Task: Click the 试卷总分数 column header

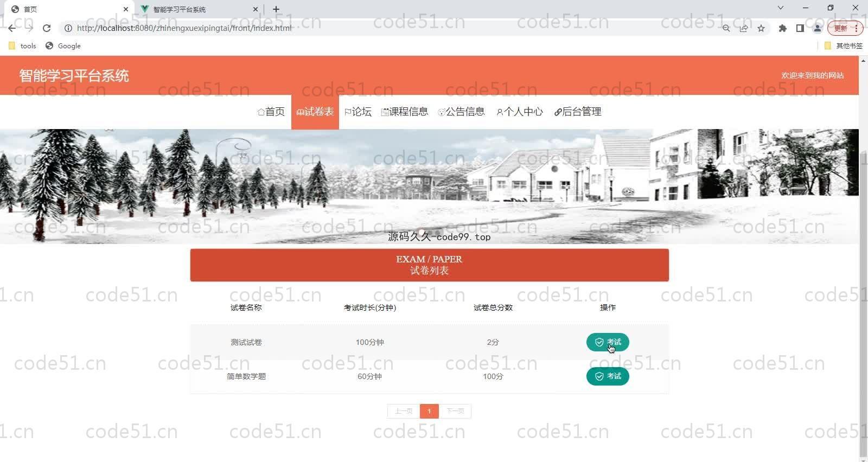Action: click(x=493, y=307)
